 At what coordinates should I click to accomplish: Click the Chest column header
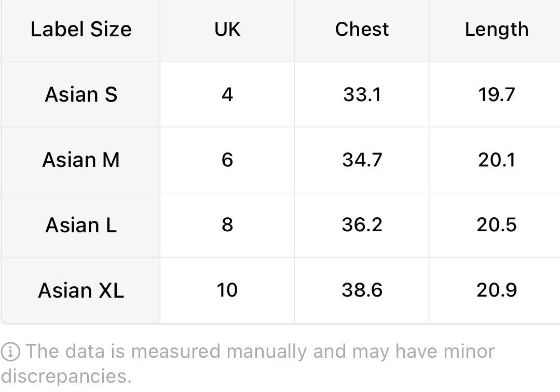[x=362, y=29]
